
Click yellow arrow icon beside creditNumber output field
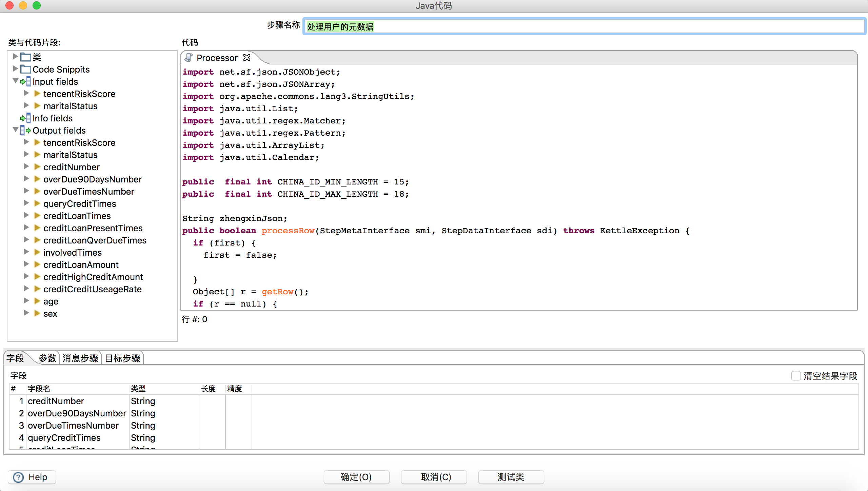pos(37,167)
